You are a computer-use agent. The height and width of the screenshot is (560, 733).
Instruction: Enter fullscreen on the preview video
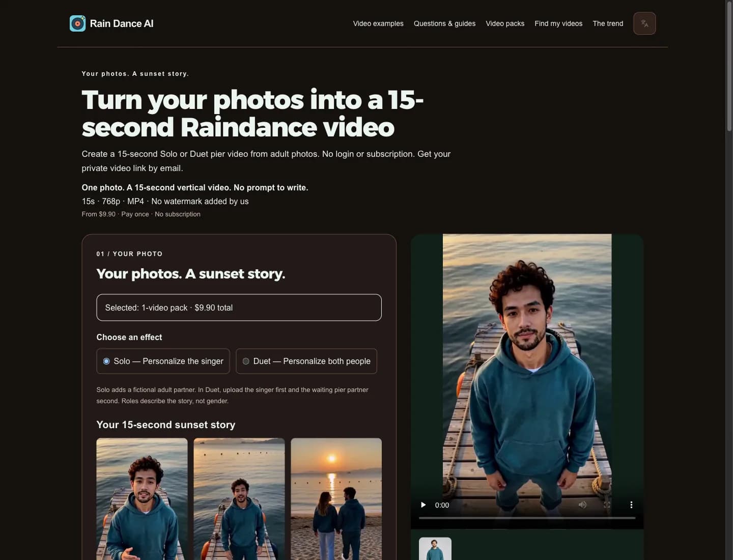tap(607, 505)
